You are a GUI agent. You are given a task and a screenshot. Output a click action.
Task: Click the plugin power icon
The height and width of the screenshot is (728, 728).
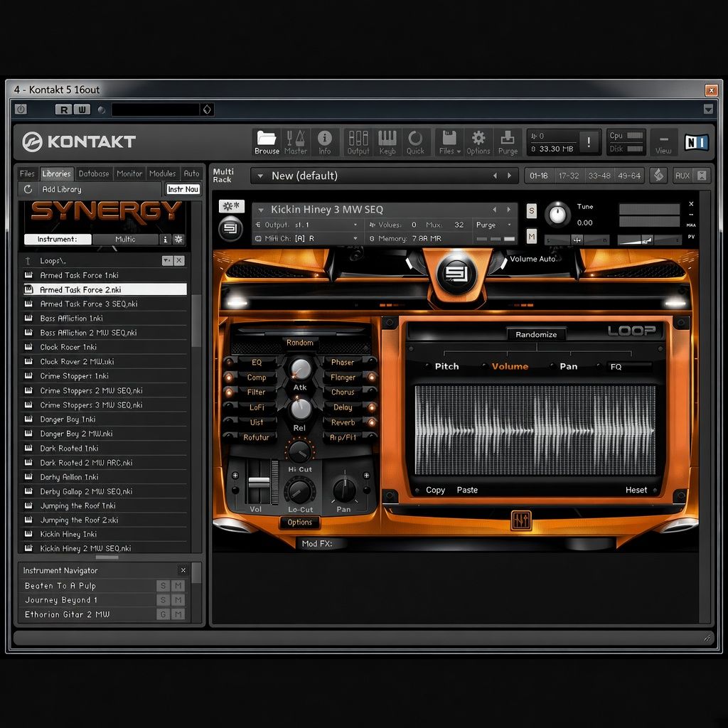[21, 109]
